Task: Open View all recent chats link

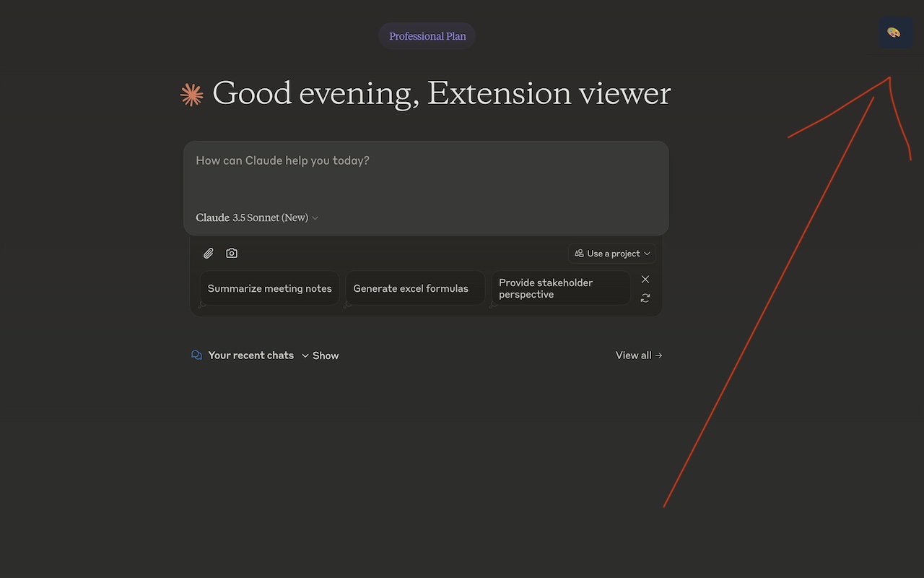Action: click(x=639, y=355)
